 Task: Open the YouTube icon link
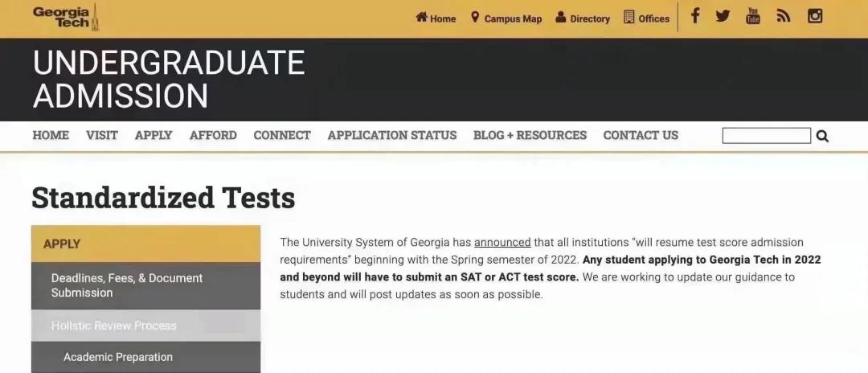[x=753, y=16]
